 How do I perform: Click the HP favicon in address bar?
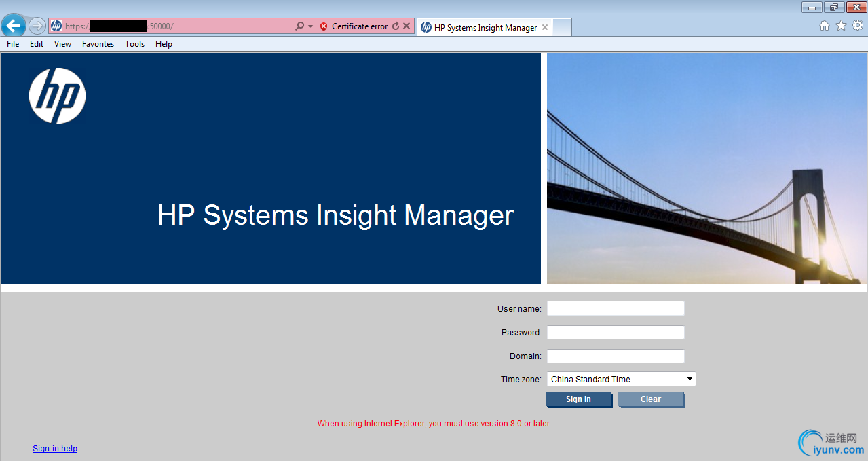(x=56, y=26)
